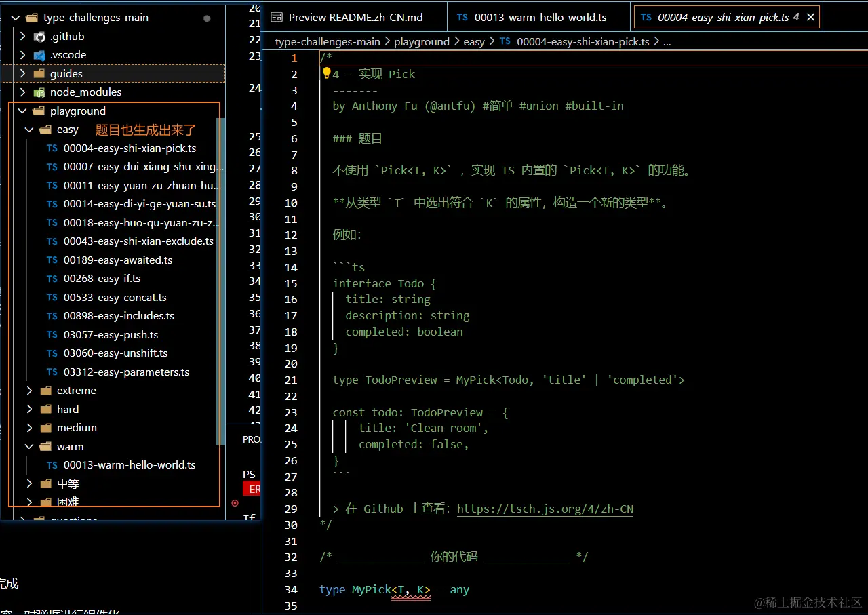Collapse the warm folder chevron
The image size is (868, 615).
tap(29, 447)
